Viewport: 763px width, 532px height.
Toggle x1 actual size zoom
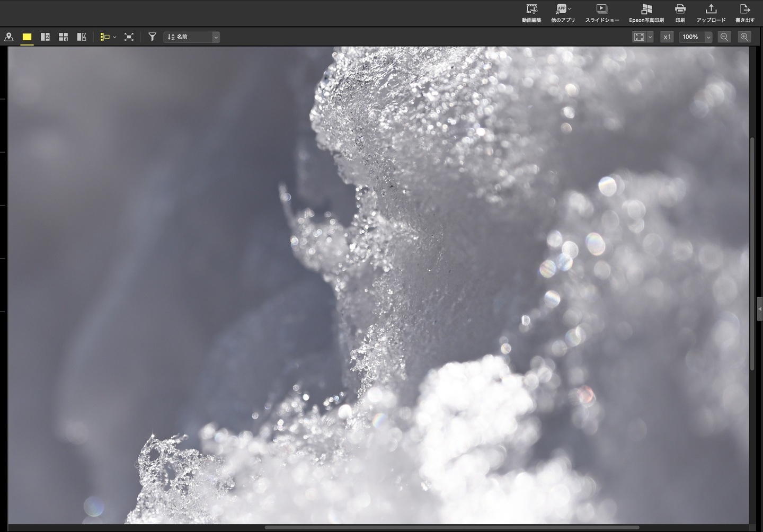tap(667, 37)
